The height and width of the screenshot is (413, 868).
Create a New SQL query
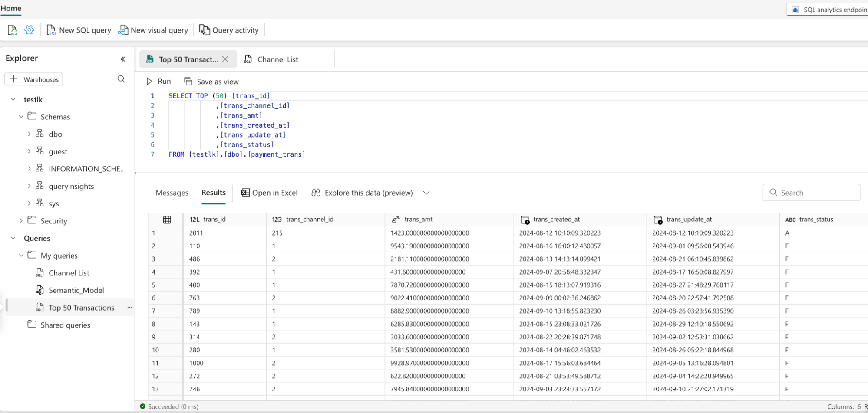point(79,30)
